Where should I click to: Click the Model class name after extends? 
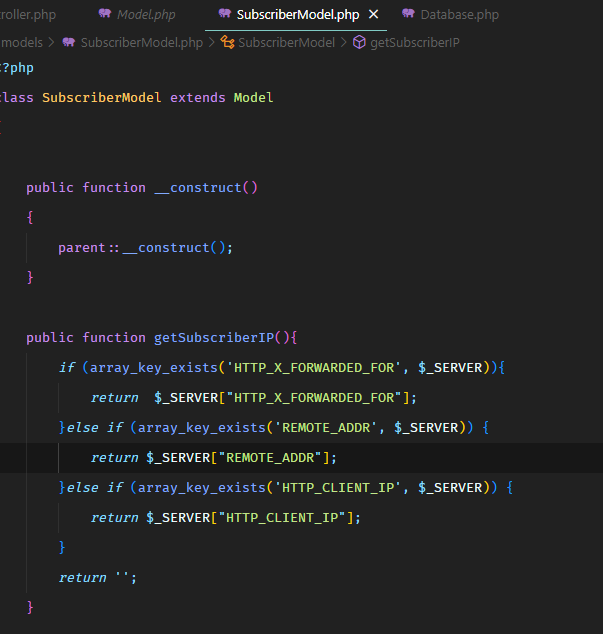click(253, 98)
